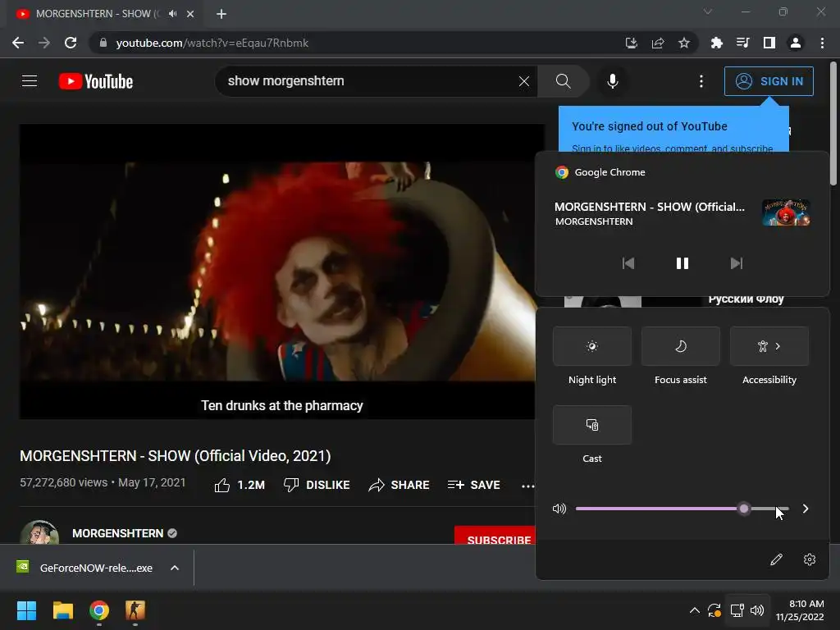Reload the YouTube page
Screen dimensions: 840x630
click(x=71, y=43)
